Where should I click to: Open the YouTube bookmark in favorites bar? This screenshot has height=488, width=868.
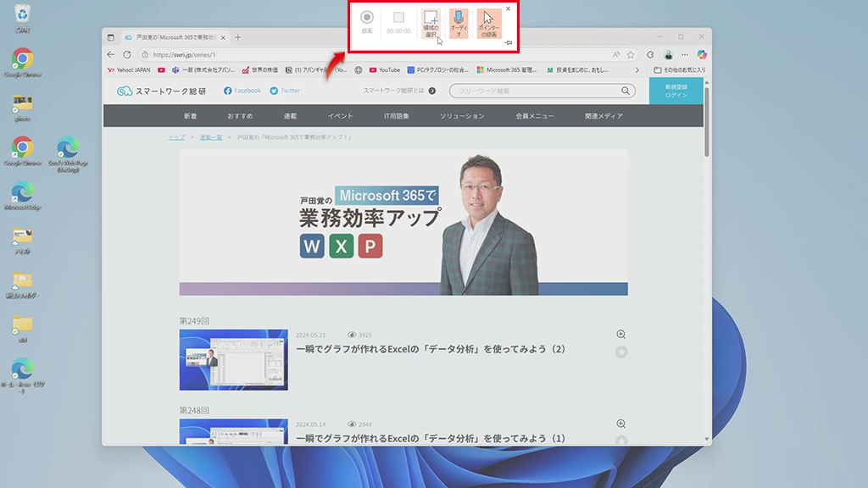coord(384,70)
